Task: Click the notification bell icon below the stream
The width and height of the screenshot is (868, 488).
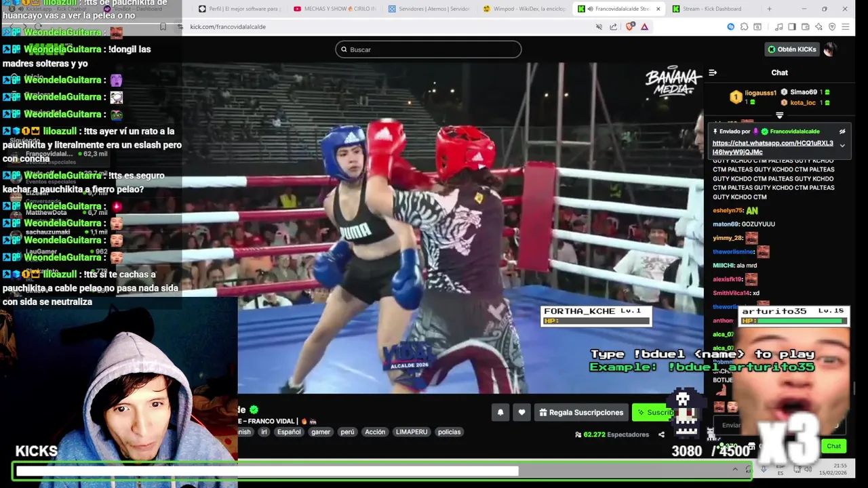Action: coord(500,412)
